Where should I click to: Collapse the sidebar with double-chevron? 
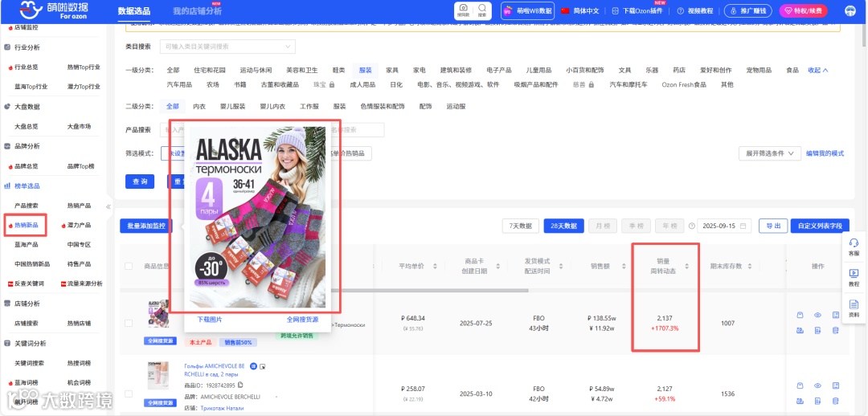click(x=108, y=207)
